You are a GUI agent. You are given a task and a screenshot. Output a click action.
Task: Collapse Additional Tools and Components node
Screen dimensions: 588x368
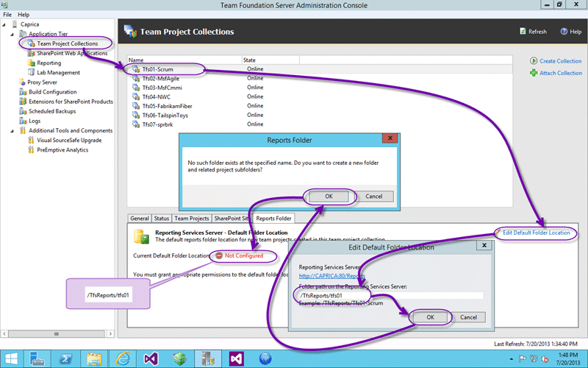point(12,131)
